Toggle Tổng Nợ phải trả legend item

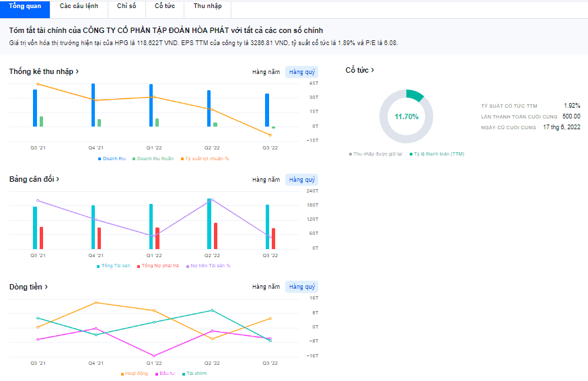coord(158,266)
